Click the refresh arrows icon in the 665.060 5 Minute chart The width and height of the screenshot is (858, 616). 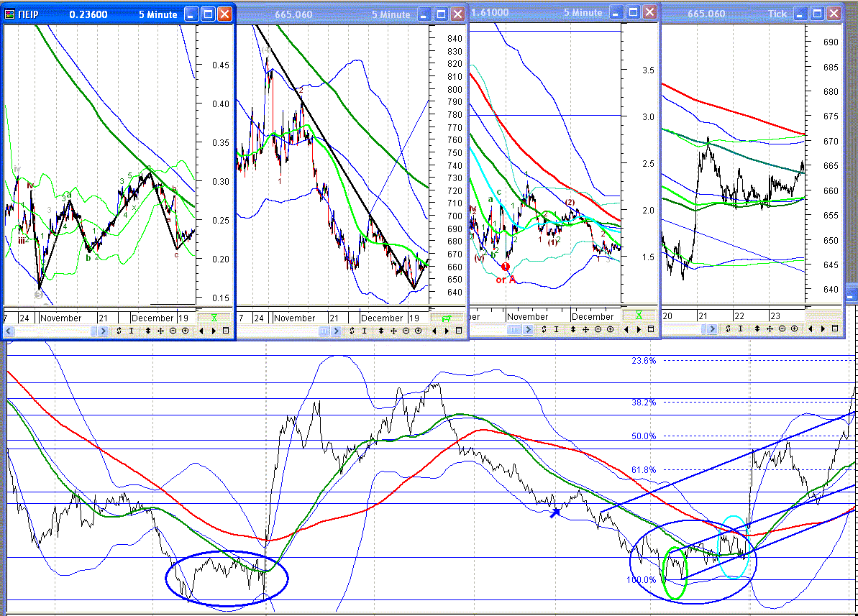(352, 331)
